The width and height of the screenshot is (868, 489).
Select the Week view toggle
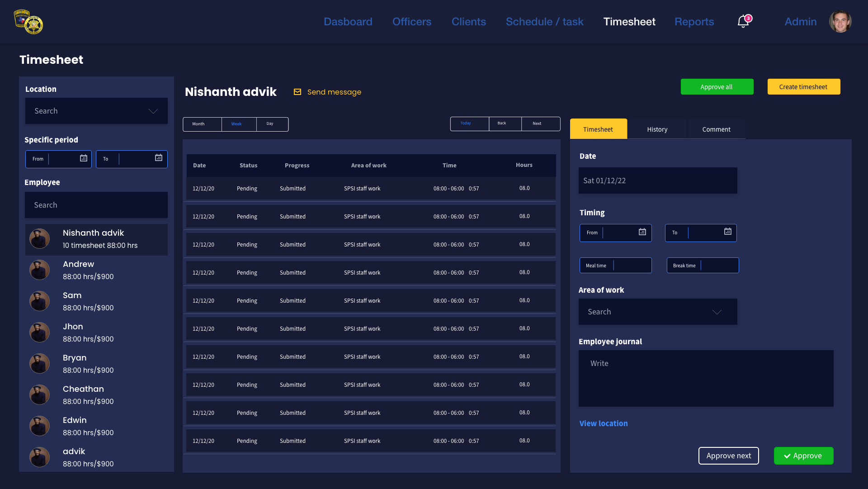tap(236, 124)
